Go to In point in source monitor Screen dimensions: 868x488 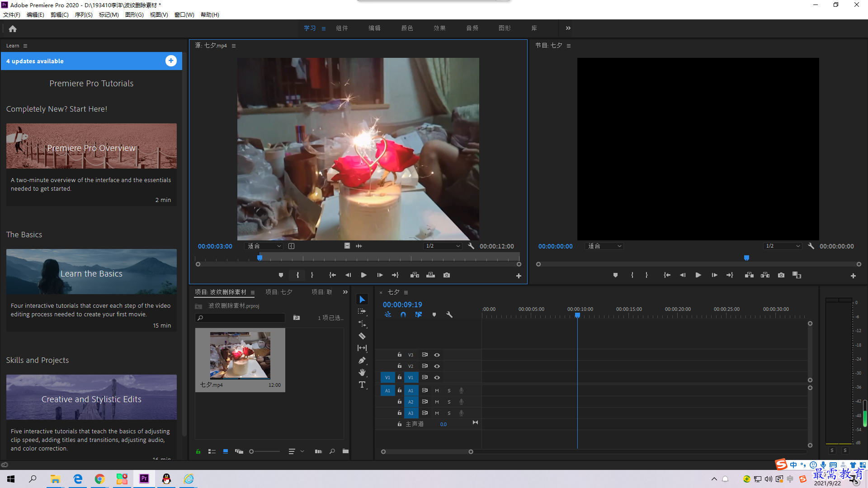[332, 275]
